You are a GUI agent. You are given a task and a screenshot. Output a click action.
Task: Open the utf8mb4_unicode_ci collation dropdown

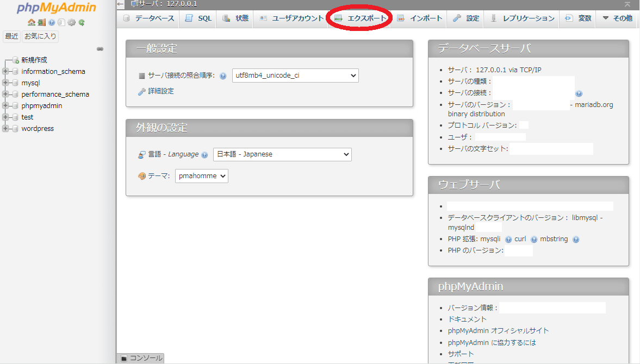click(295, 76)
